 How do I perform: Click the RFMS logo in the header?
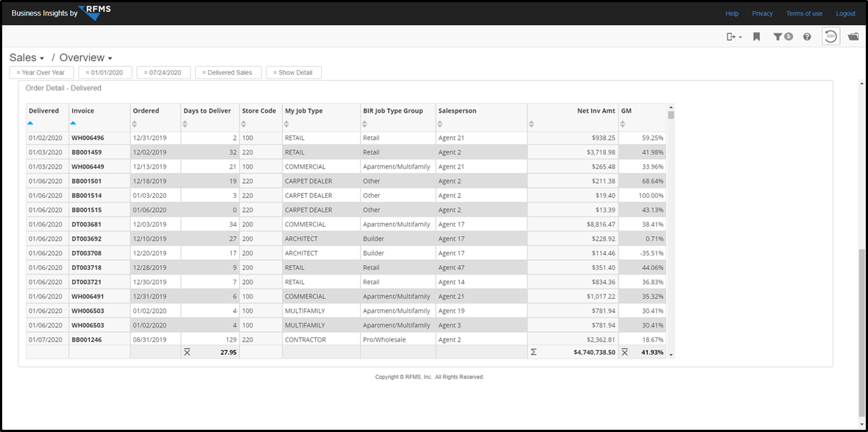pos(95,13)
